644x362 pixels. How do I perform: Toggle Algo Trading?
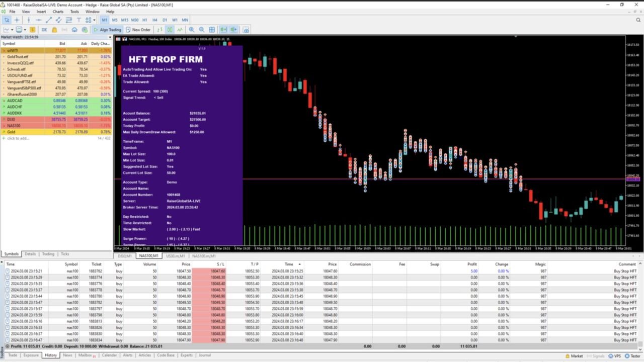click(108, 30)
